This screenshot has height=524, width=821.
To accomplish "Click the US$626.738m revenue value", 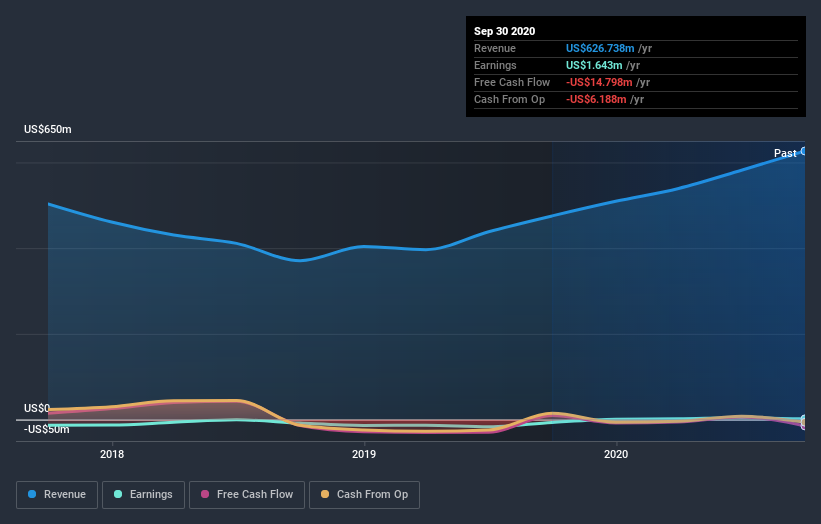I will [x=600, y=48].
